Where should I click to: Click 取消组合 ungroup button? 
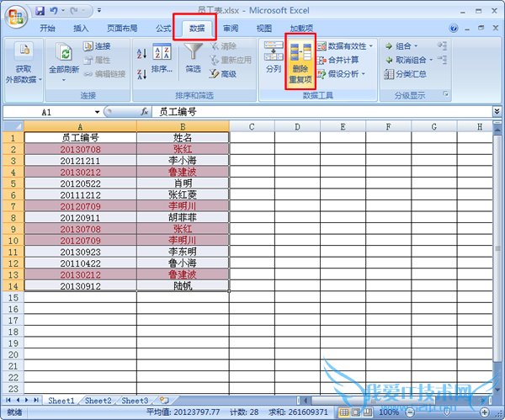point(406,61)
